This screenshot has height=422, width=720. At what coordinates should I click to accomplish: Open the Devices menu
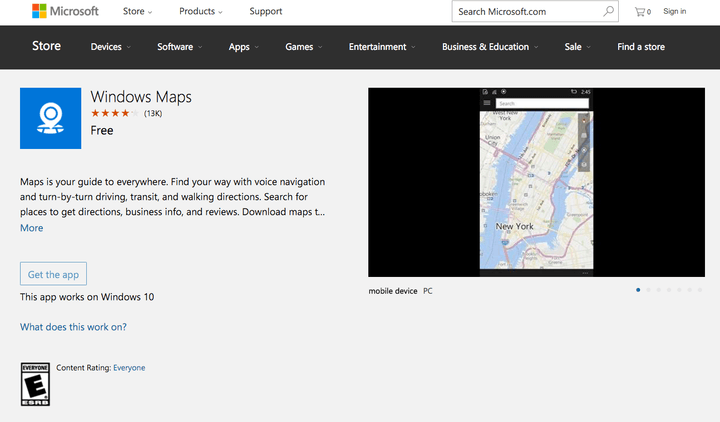coord(111,47)
